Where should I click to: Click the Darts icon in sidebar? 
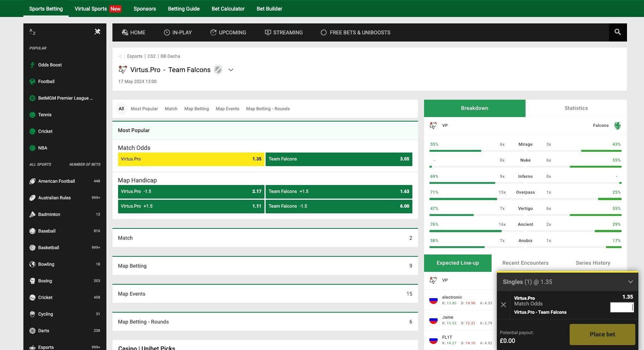[32, 331]
